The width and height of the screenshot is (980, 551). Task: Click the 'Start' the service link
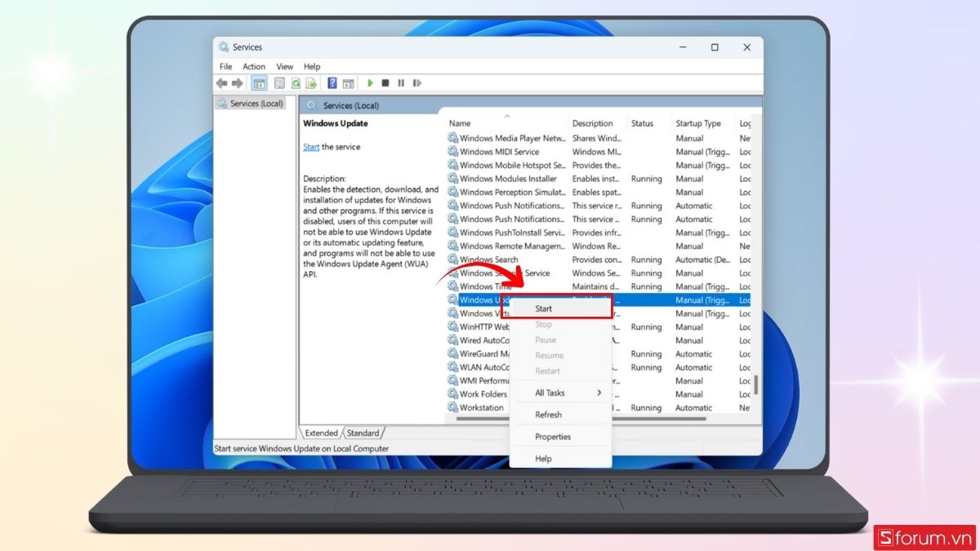pos(311,147)
